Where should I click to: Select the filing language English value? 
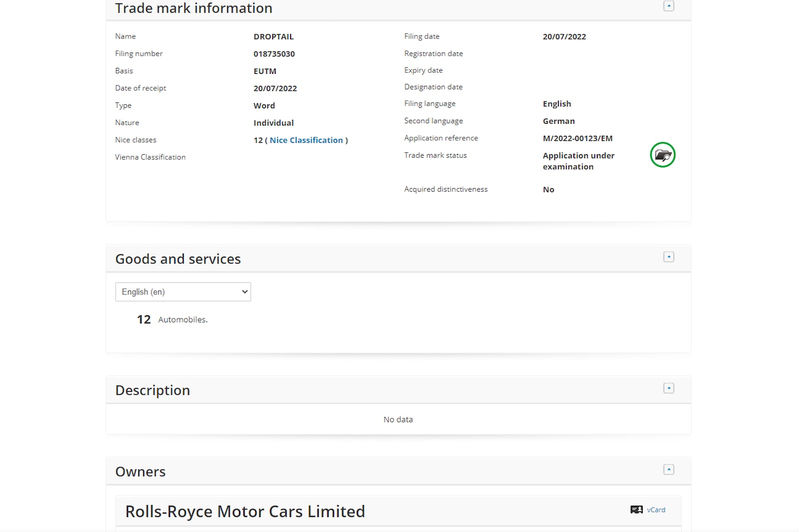coord(557,104)
